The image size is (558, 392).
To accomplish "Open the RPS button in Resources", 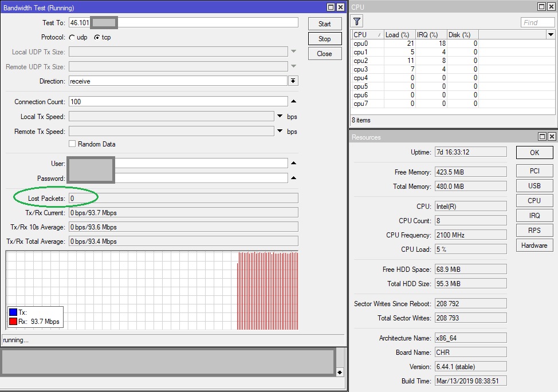I will click(x=535, y=231).
